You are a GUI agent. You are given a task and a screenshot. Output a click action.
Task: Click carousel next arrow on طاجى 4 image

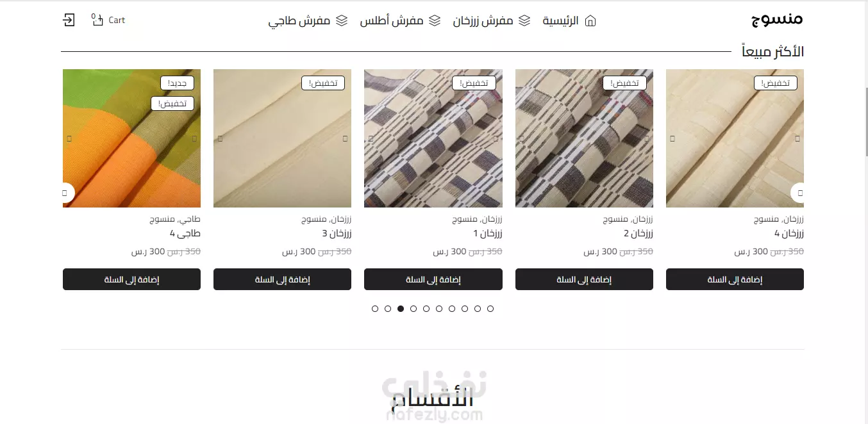(x=69, y=193)
